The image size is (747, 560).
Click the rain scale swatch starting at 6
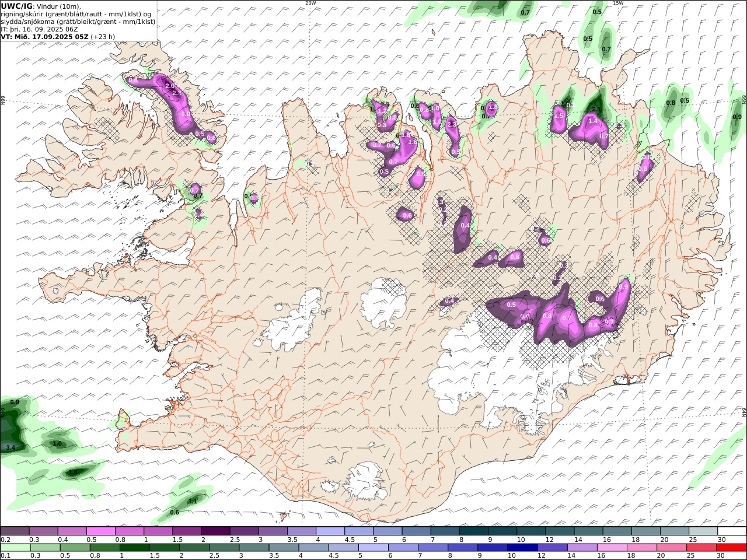click(x=403, y=547)
